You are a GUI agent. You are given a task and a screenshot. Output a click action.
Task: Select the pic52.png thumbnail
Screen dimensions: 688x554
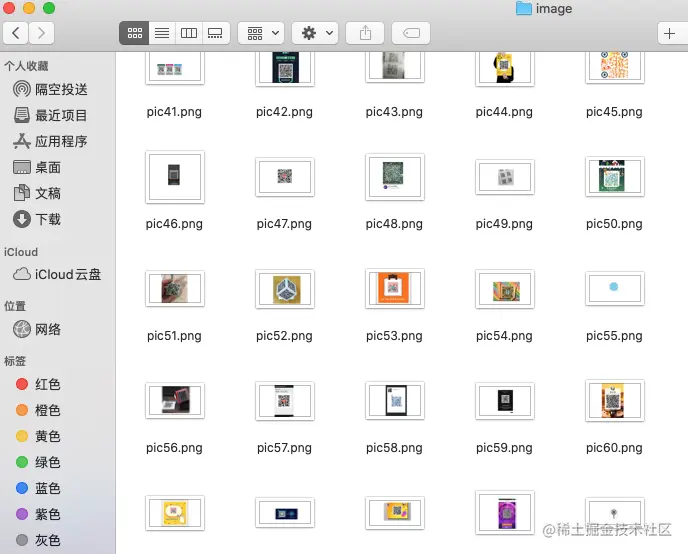click(x=285, y=289)
